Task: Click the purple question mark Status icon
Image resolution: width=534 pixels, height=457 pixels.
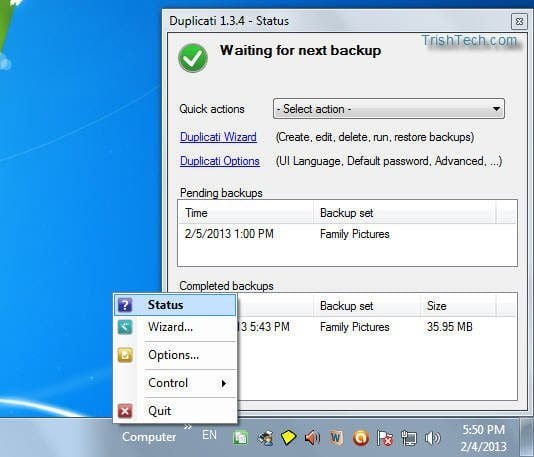Action: [125, 305]
